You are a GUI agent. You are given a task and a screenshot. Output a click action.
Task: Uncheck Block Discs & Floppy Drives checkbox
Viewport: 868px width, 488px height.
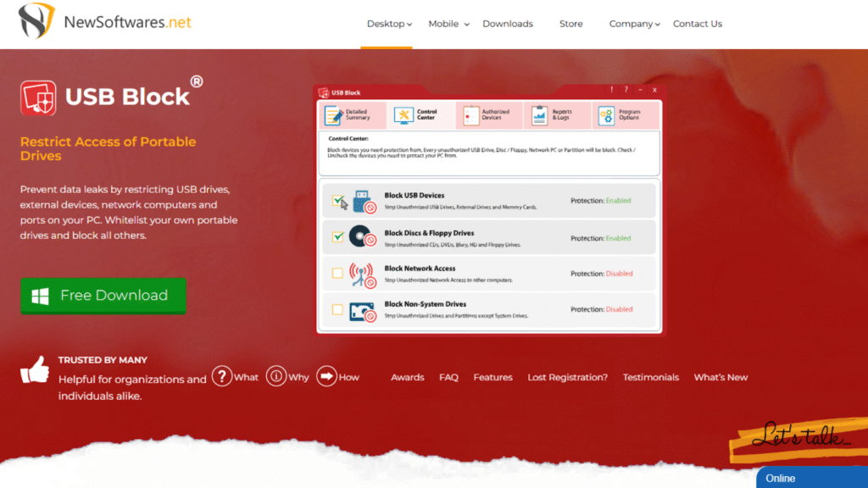pyautogui.click(x=338, y=238)
